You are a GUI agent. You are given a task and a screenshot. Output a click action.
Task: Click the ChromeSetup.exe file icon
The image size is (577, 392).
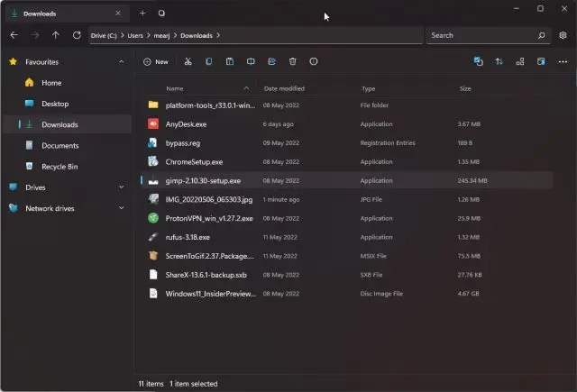tap(153, 161)
